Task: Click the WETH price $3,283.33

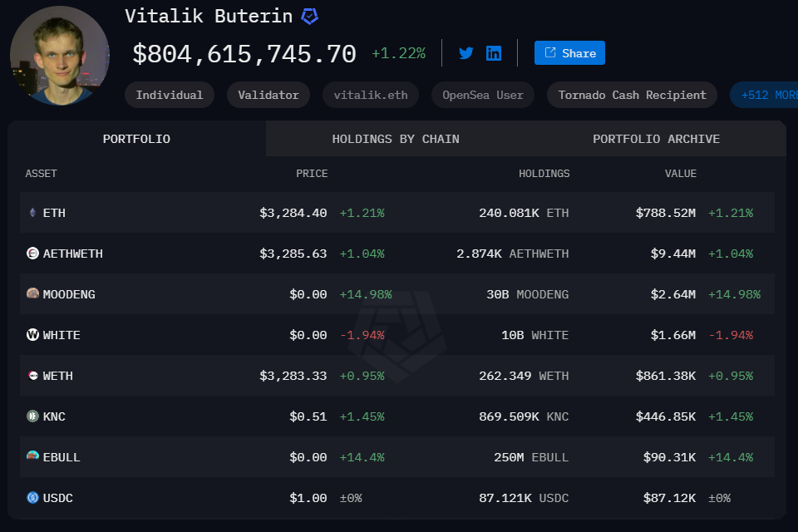Action: 293,376
